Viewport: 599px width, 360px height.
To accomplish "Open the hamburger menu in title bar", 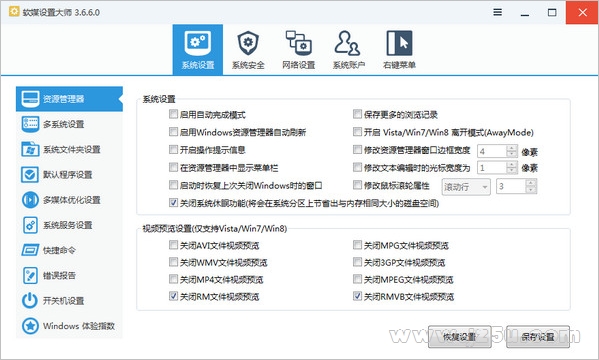I will [497, 12].
